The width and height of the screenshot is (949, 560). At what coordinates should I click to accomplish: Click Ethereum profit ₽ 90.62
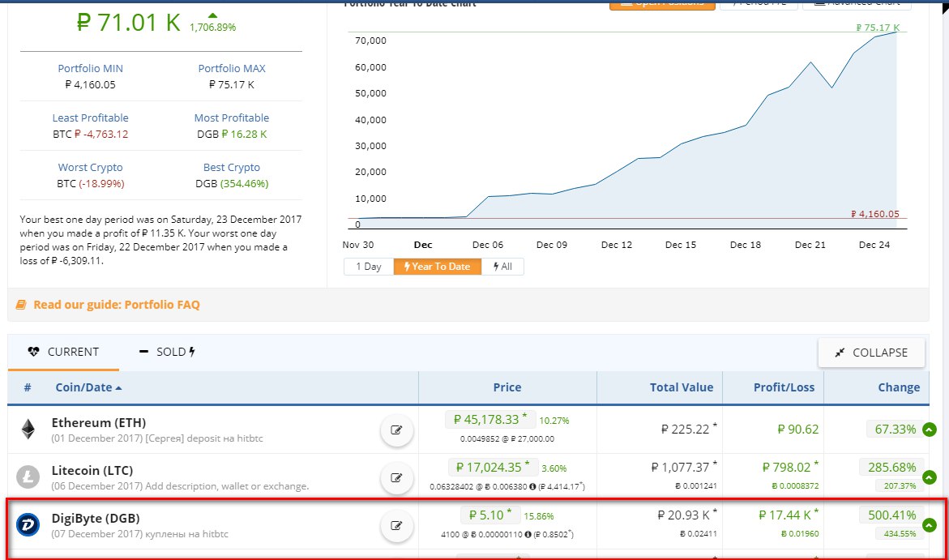(x=797, y=430)
